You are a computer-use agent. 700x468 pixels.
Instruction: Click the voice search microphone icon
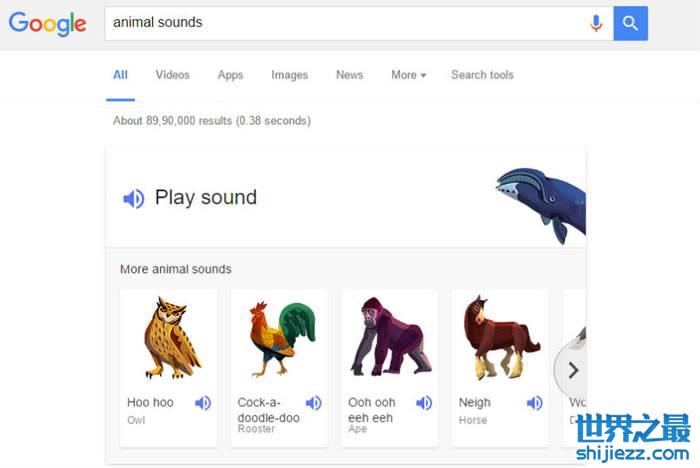pos(596,23)
